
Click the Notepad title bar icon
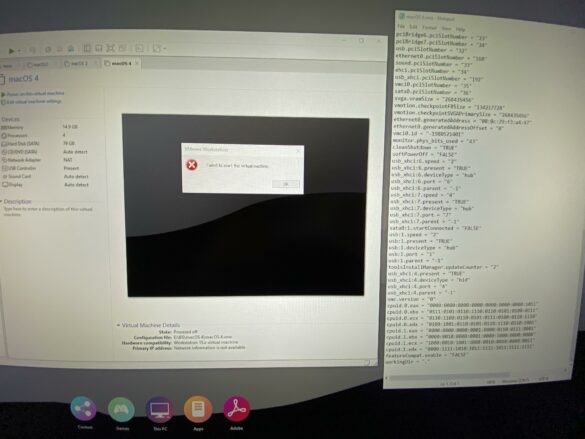pyautogui.click(x=401, y=16)
